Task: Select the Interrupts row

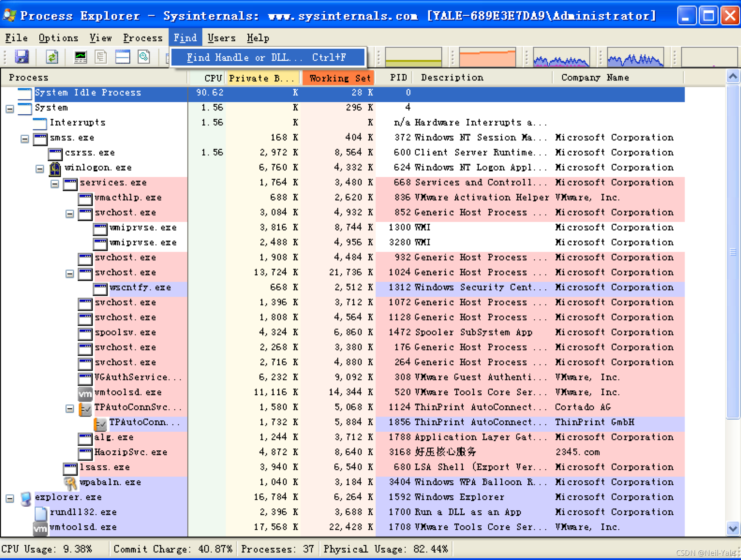Action: pos(343,123)
